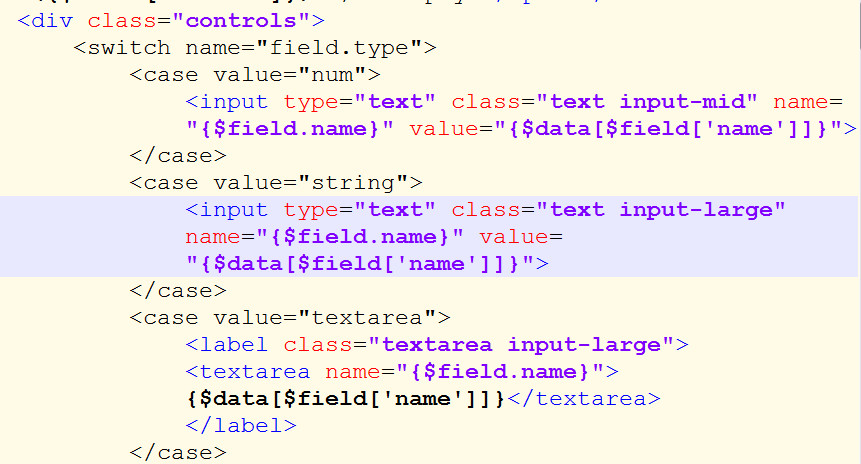Click the first closing </case> tag

(x=178, y=155)
